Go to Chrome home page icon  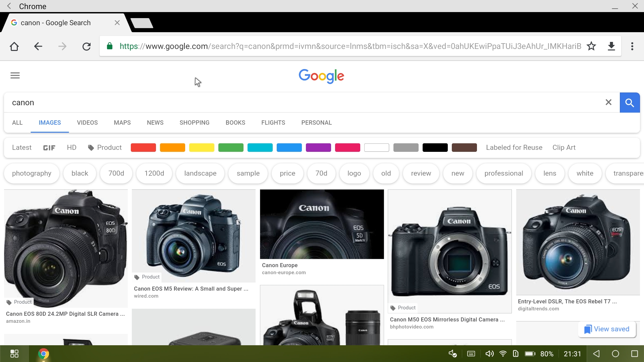[x=14, y=46]
